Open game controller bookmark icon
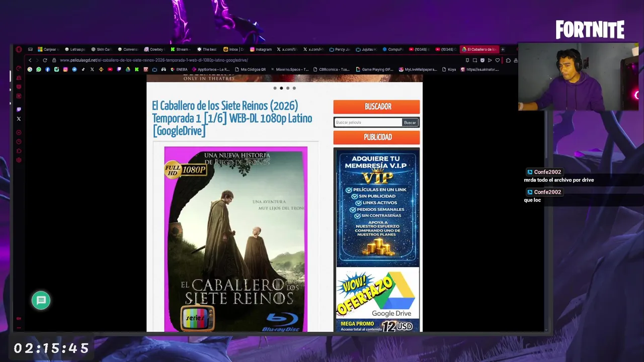This screenshot has height=362, width=644. click(x=164, y=69)
